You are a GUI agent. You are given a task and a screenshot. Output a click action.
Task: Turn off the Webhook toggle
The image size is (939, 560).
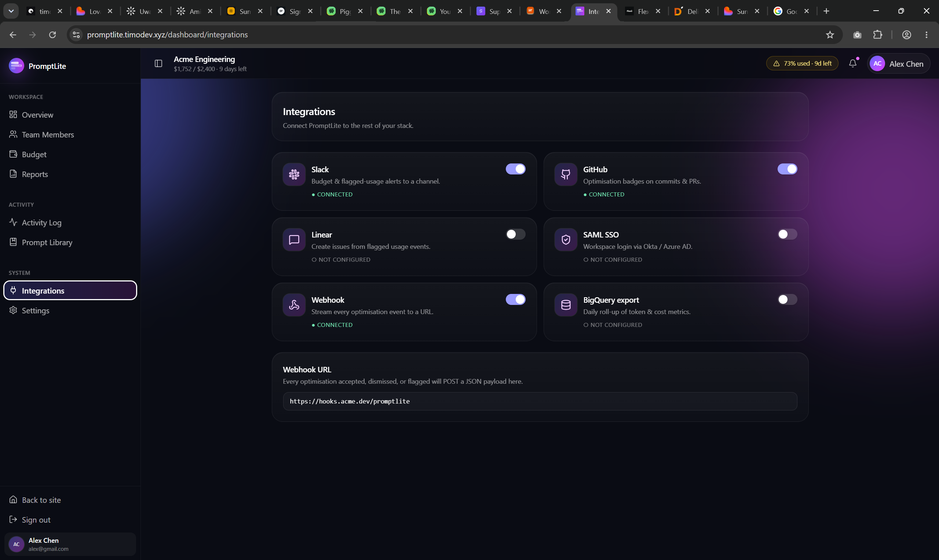[x=515, y=300]
